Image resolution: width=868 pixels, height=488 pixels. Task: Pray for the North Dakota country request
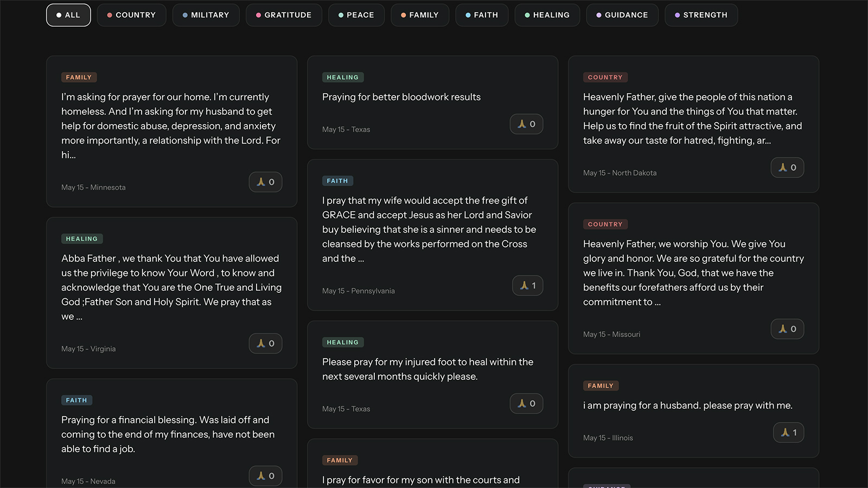point(787,168)
